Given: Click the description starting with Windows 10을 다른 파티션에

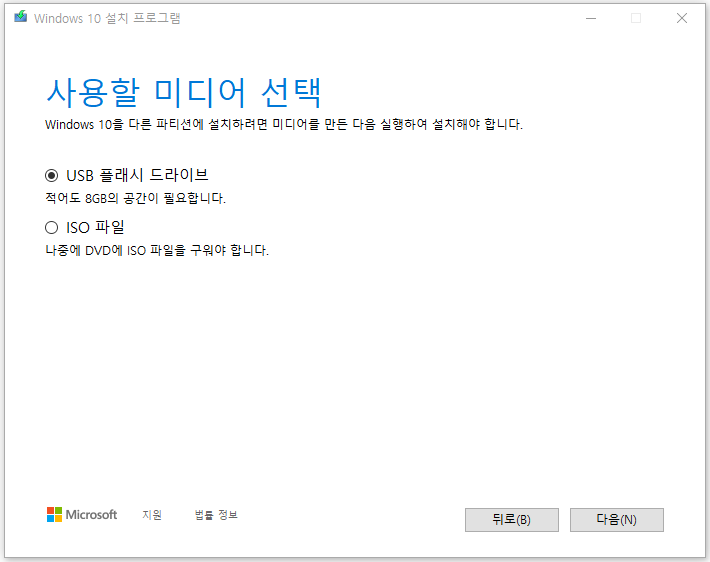Looking at the screenshot, I should 284,124.
